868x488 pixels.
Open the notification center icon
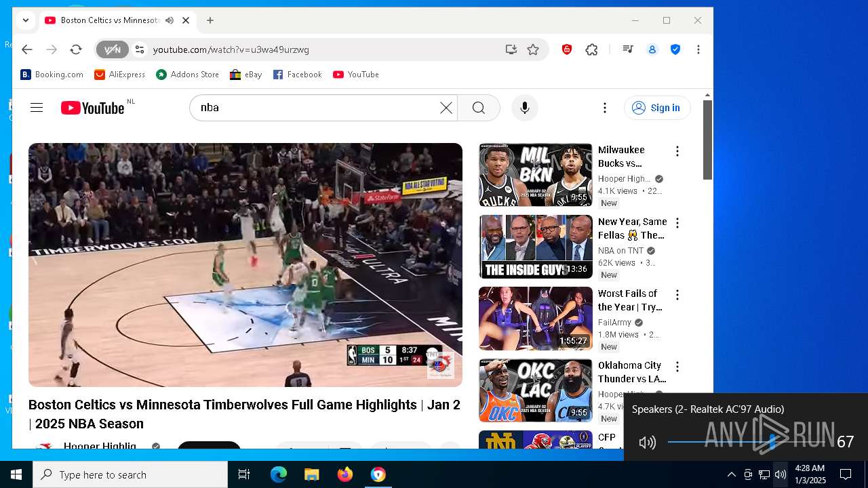[846, 474]
